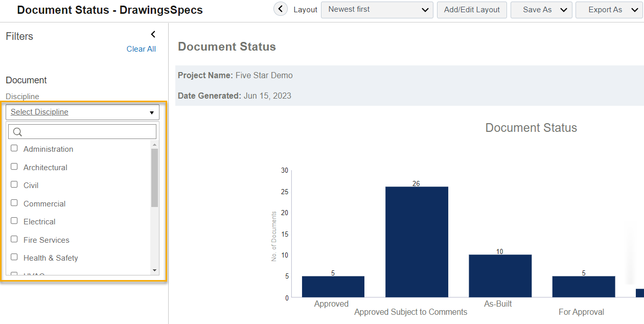
Task: Tick the Architectural checkbox
Action: [x=14, y=167]
